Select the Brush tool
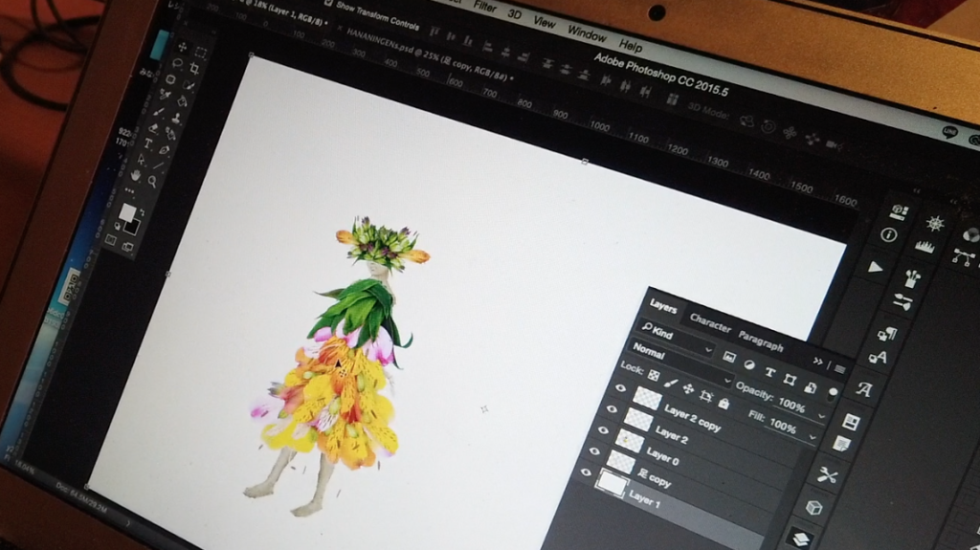Viewport: 980px width, 550px height. tap(159, 113)
